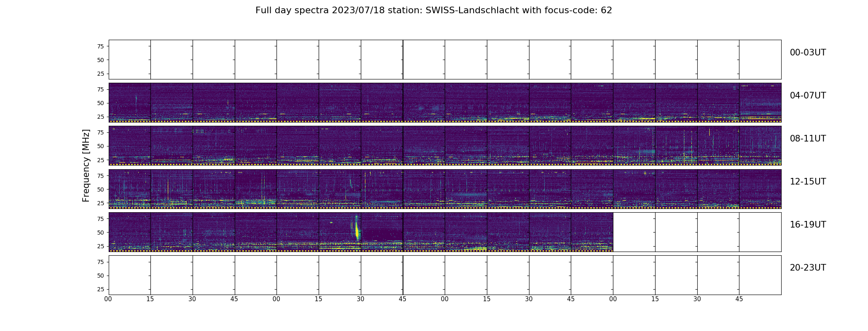Click the 25 tick label of the 16-19UT row
Image resolution: width=868 pixels, height=331 pixels.
click(100, 246)
